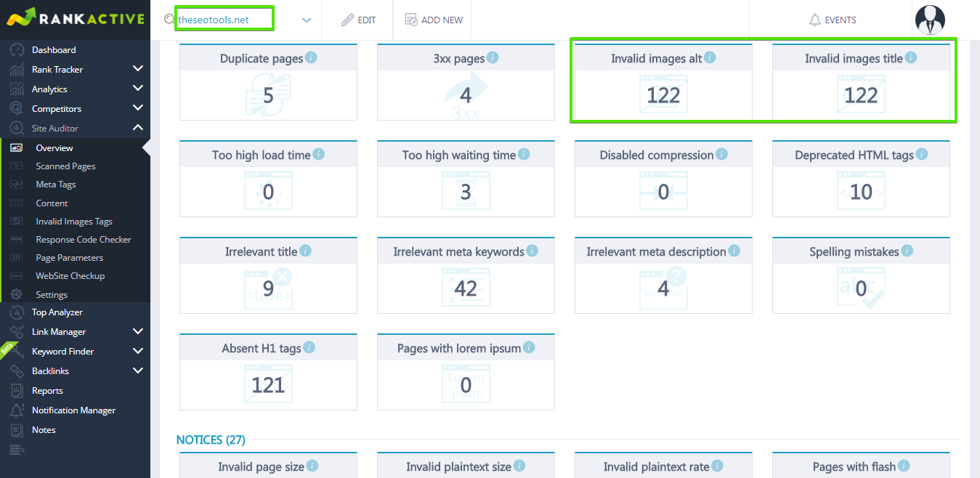Click info icon next to Absent H1 tags

pyautogui.click(x=309, y=347)
